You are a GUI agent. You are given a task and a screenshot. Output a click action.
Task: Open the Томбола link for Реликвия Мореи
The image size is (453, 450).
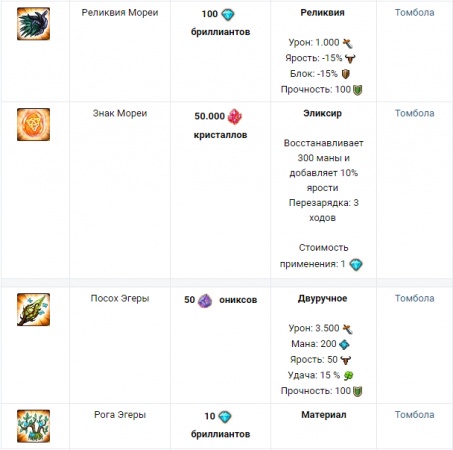point(414,13)
